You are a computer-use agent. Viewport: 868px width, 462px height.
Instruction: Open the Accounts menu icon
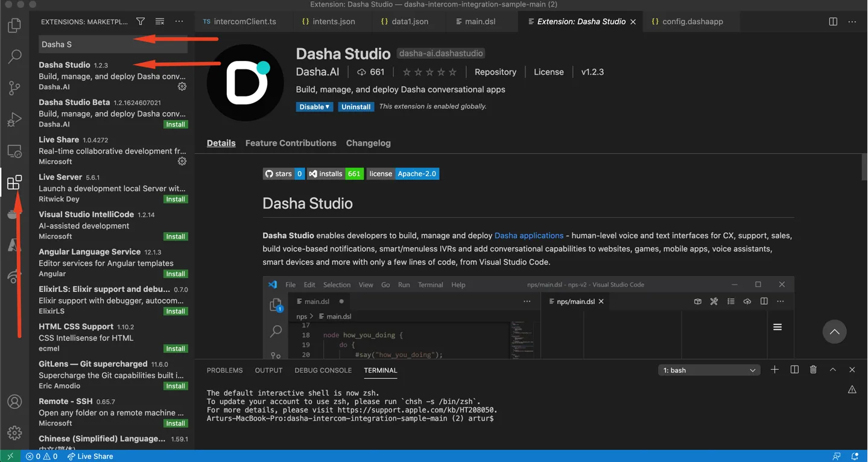click(14, 402)
